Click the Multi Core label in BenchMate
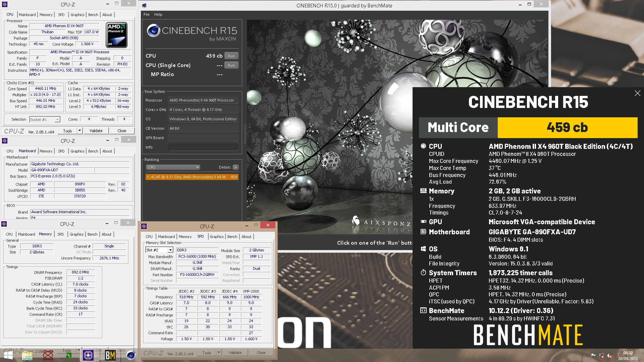The height and width of the screenshot is (362, 644). point(458,127)
